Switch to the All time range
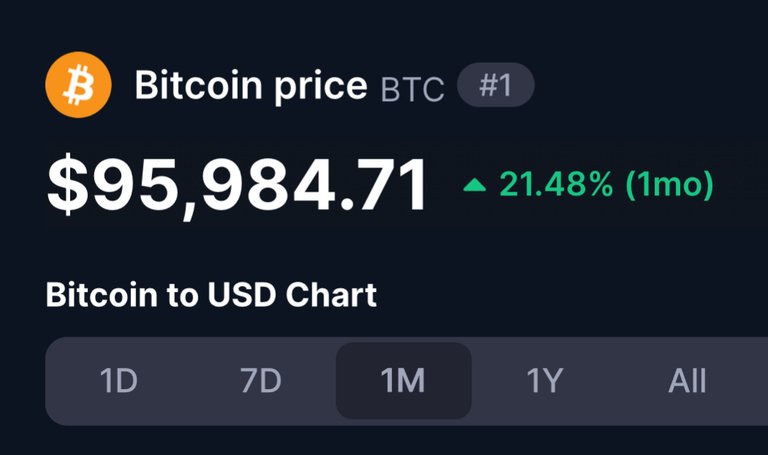768x455 pixels. click(x=688, y=381)
